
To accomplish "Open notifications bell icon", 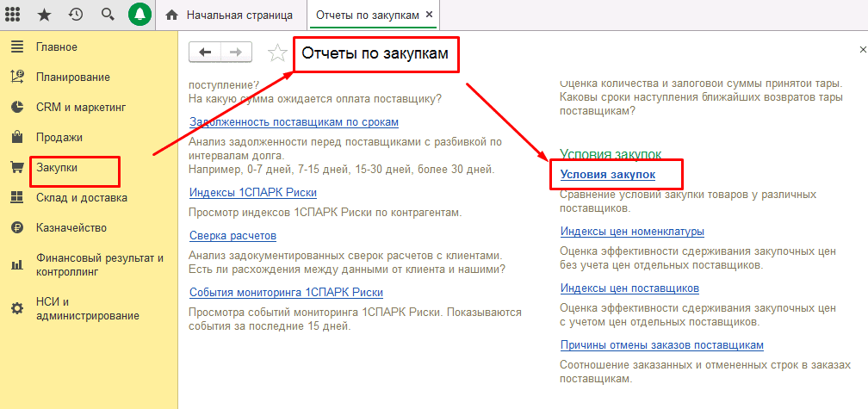I will 139,15.
